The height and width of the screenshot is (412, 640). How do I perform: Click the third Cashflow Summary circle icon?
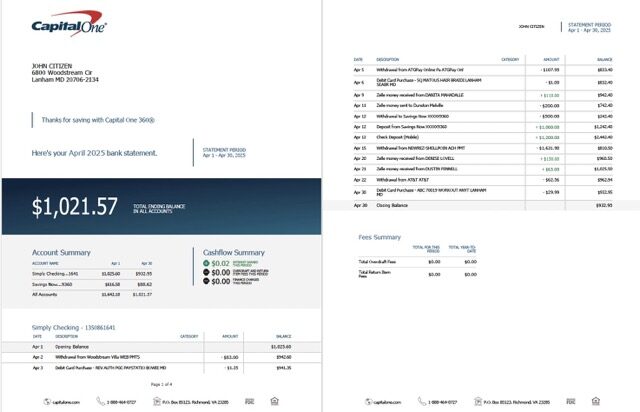[x=207, y=282]
